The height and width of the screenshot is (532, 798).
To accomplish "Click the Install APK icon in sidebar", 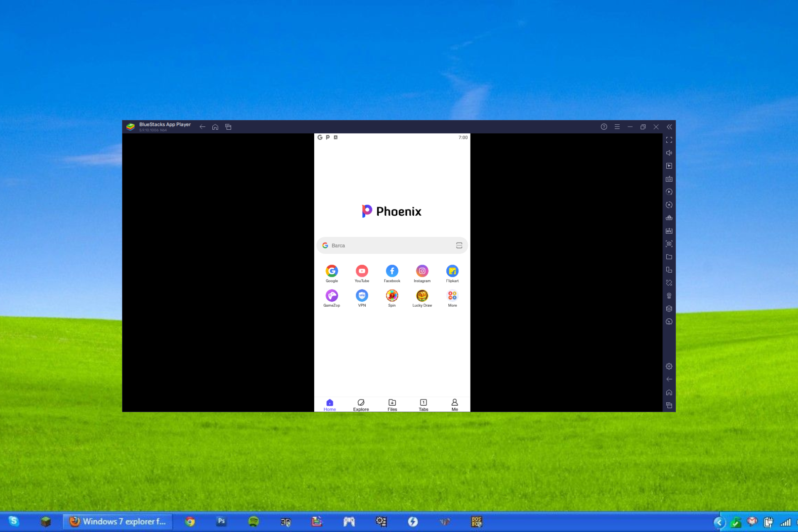I will click(669, 231).
